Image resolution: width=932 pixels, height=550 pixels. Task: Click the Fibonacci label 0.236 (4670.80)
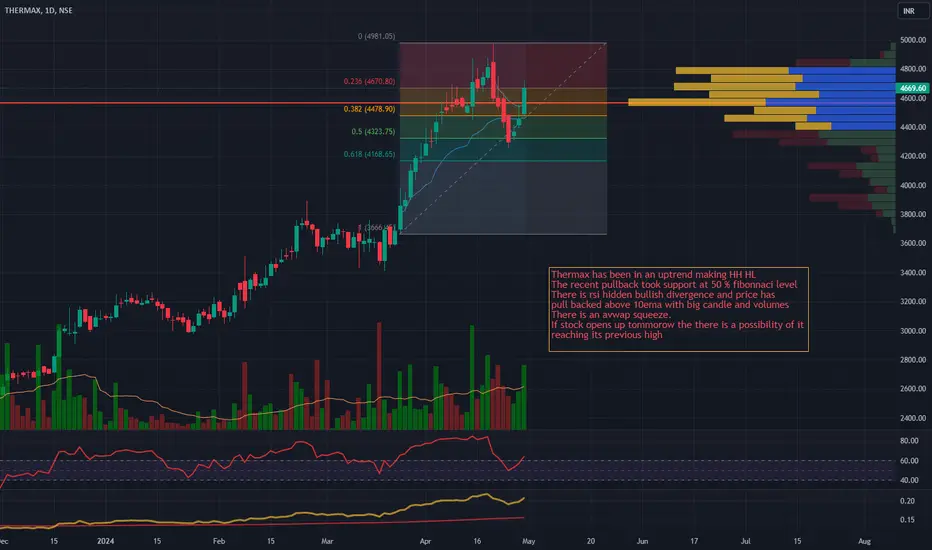(369, 81)
